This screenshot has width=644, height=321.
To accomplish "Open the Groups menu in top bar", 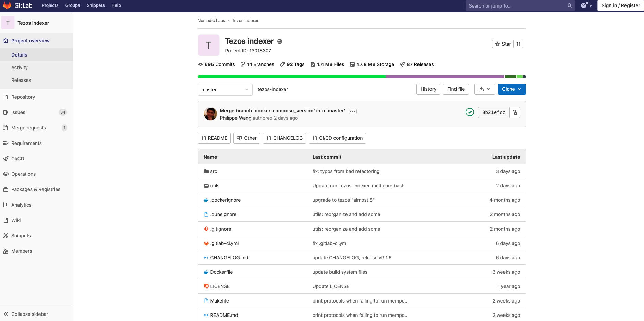I will (x=72, y=5).
